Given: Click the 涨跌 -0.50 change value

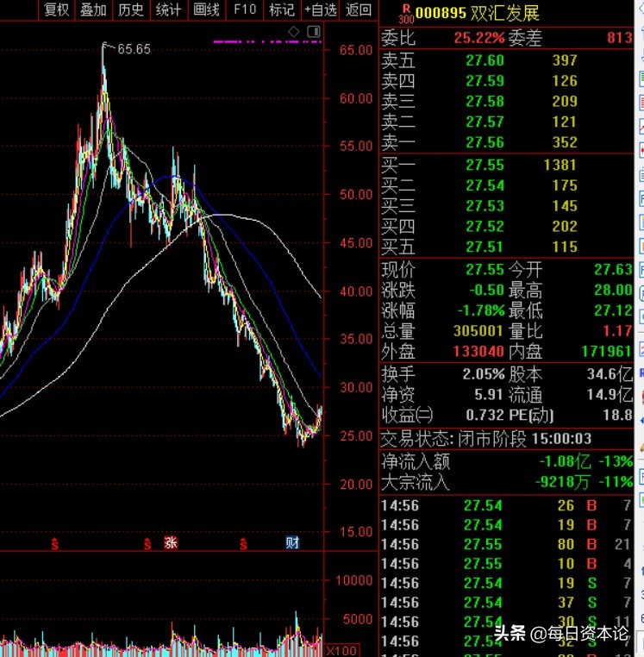Looking at the screenshot, I should pos(486,290).
